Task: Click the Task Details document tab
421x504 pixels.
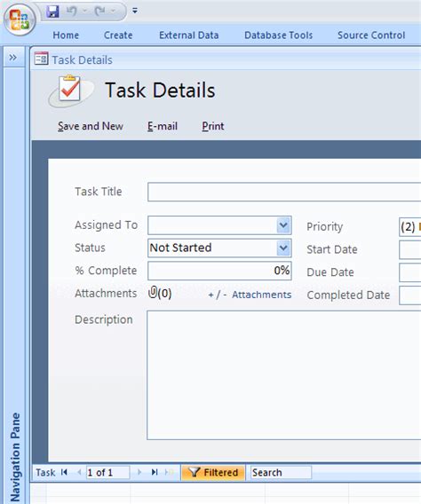Action: (x=83, y=59)
